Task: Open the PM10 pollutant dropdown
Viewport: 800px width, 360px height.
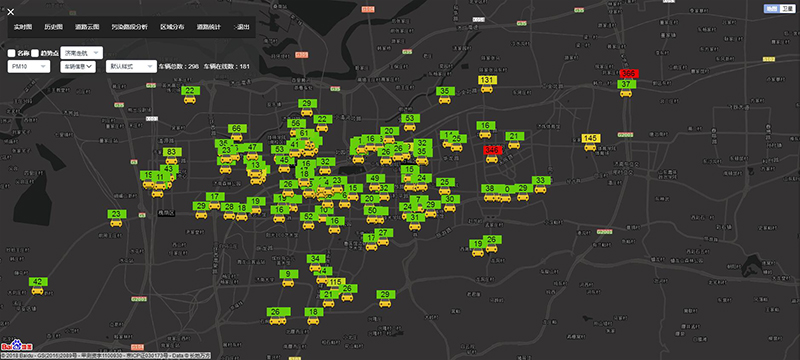Action: point(29,66)
